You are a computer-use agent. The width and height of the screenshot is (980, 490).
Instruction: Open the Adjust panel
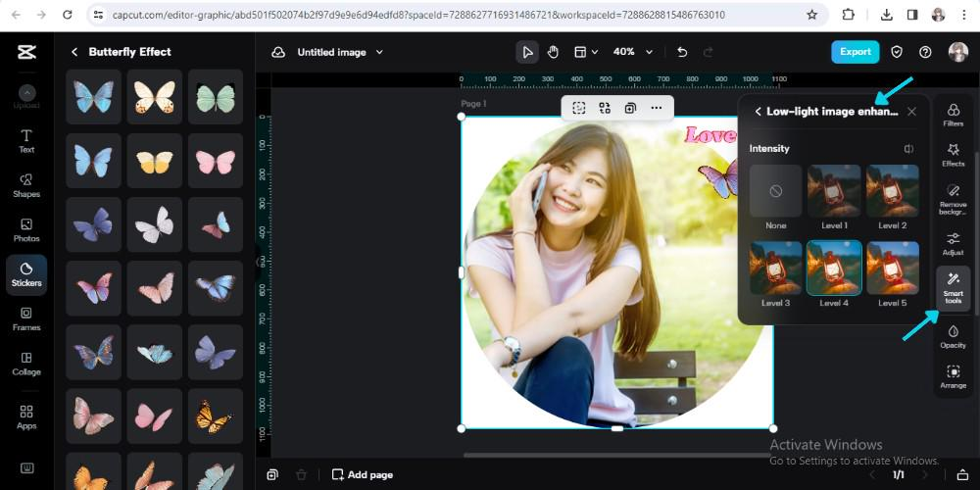pos(954,244)
